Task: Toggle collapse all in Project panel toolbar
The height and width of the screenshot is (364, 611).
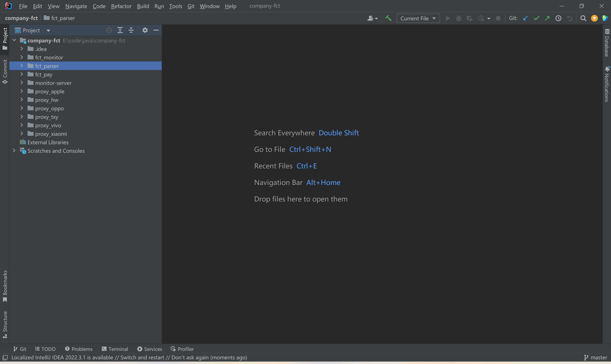Action: pyautogui.click(x=131, y=30)
